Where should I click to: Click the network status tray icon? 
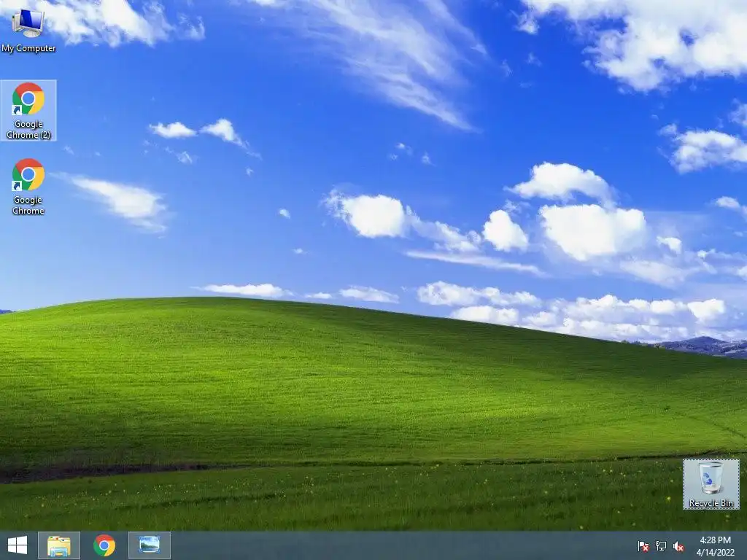coord(661,546)
